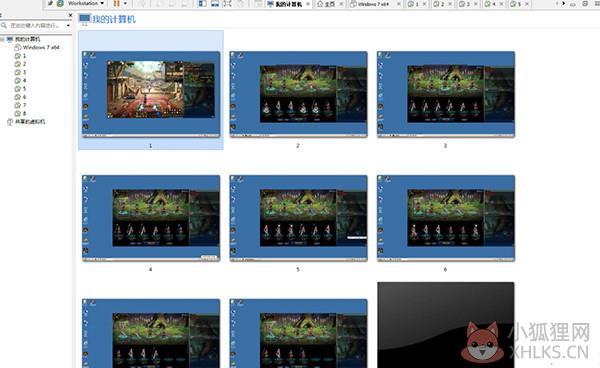The width and height of the screenshot is (600, 368).
Task: Close the tab labeled 1
Action: coord(424,4)
